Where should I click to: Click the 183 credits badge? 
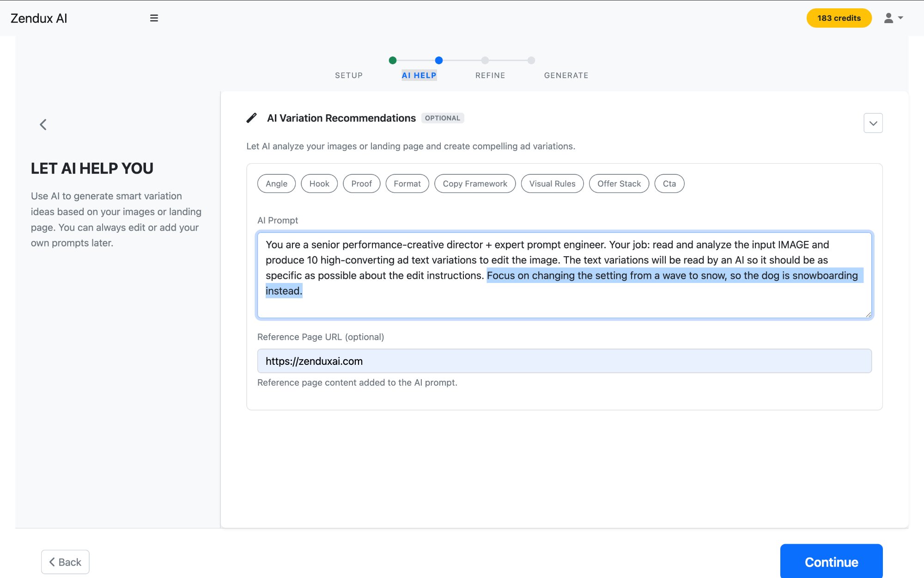(x=839, y=18)
